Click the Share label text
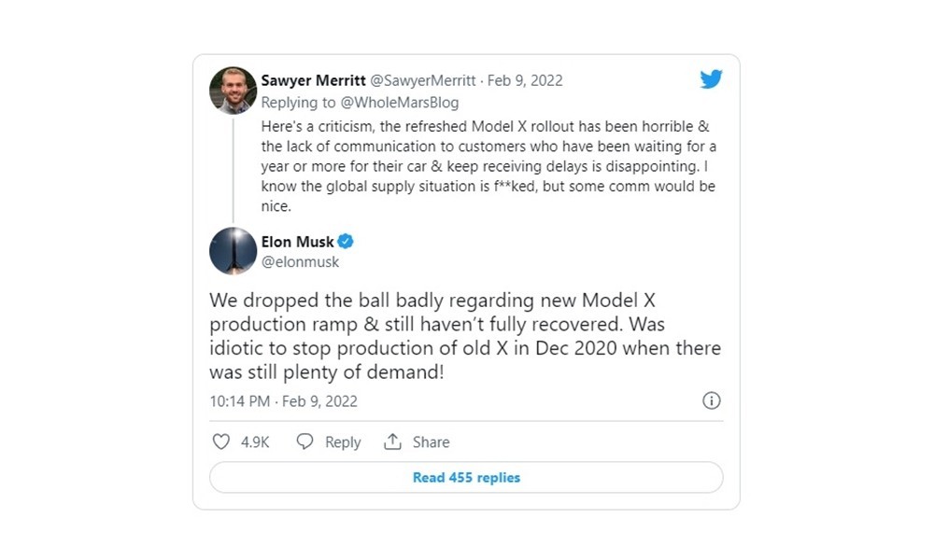This screenshot has height=560, width=934. pos(431,442)
